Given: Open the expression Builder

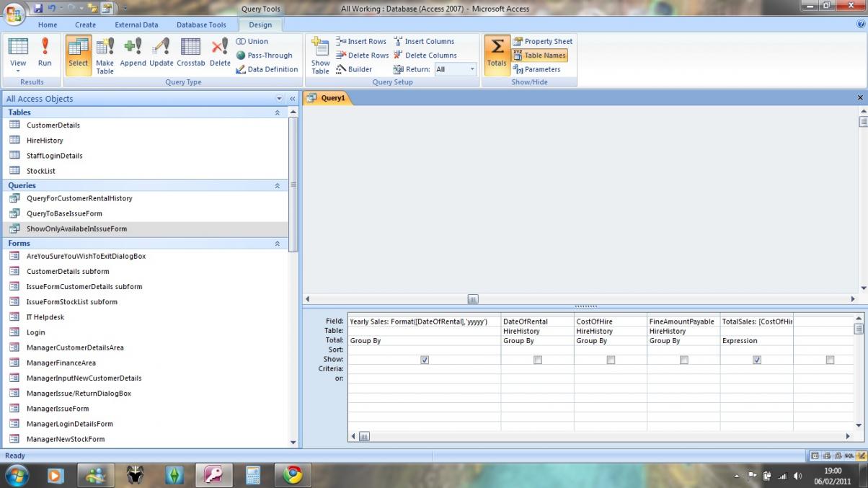Looking at the screenshot, I should click(354, 69).
